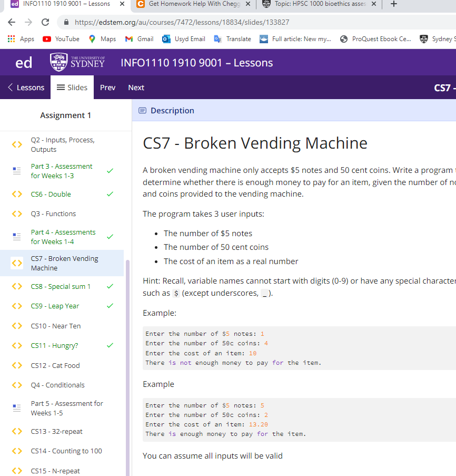Close the Get Homework Help With Chegg tab
This screenshot has width=456, height=476.
(x=247, y=4)
